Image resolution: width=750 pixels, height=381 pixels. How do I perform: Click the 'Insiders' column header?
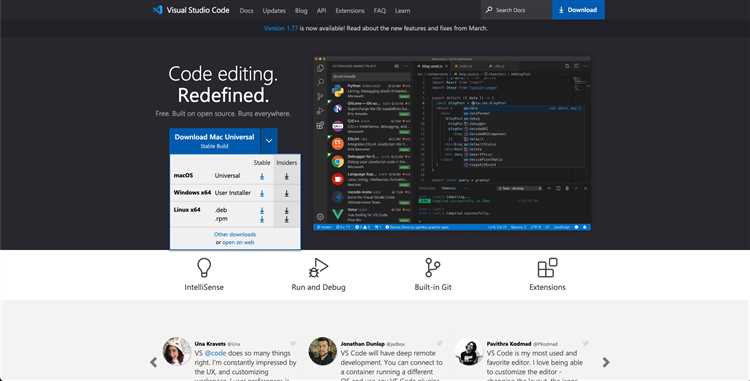287,163
